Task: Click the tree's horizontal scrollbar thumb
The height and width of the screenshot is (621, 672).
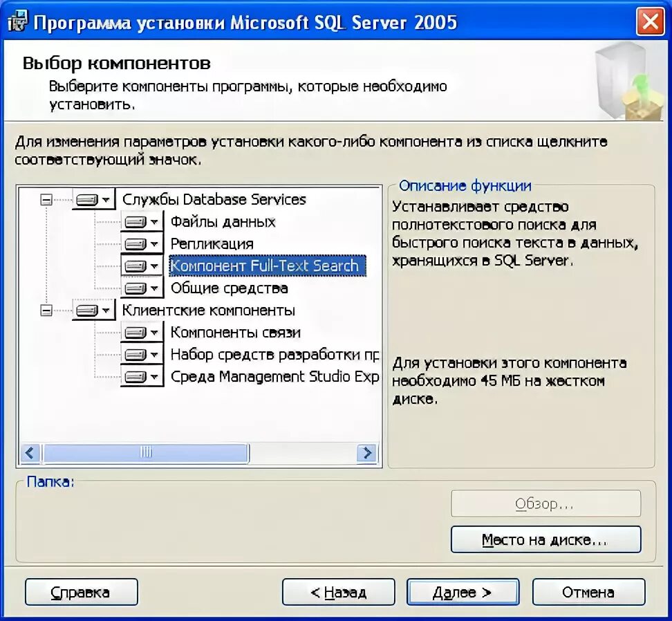Action: (146, 453)
